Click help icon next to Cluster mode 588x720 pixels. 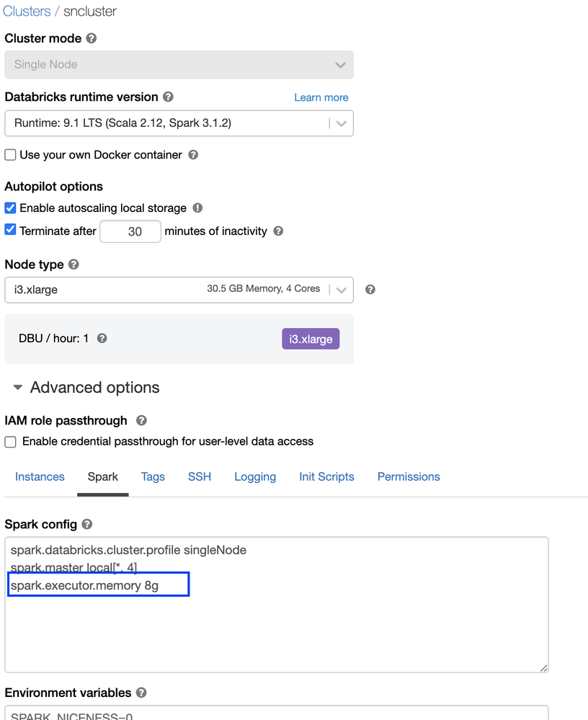[92, 38]
